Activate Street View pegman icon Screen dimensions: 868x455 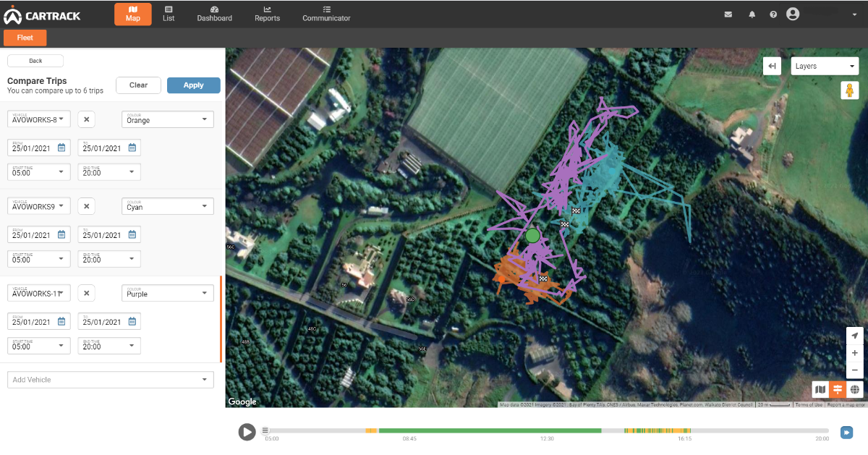849,90
